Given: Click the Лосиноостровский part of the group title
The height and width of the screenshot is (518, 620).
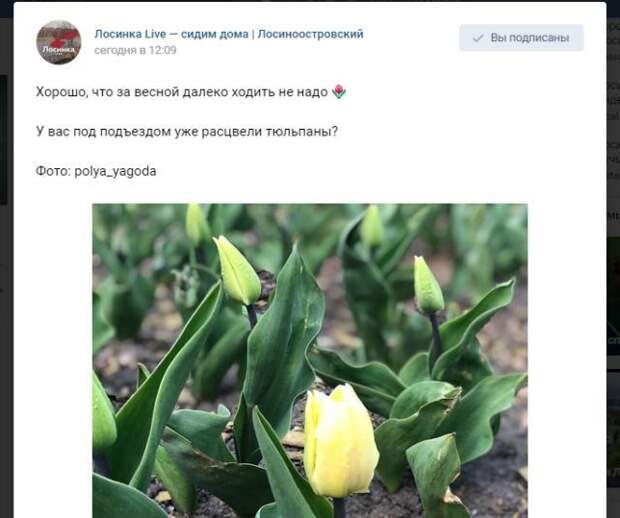Looking at the screenshot, I should [310, 34].
